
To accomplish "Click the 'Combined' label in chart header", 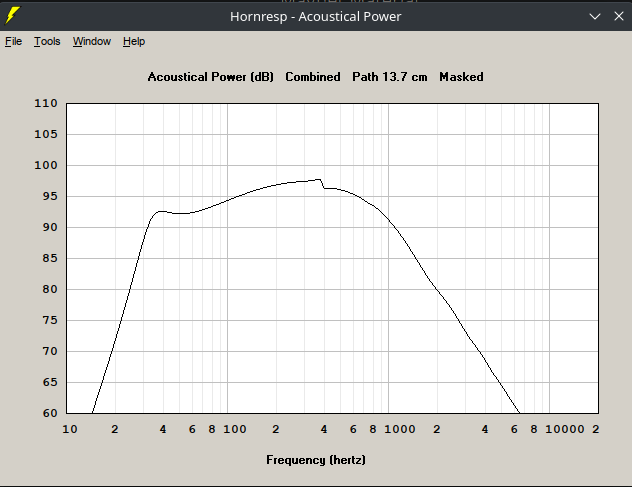I will pyautogui.click(x=313, y=77).
